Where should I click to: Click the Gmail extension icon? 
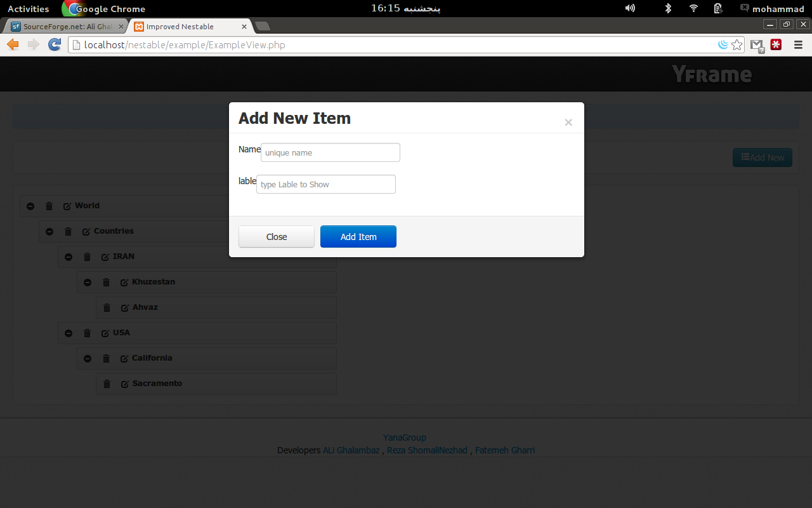(756, 45)
